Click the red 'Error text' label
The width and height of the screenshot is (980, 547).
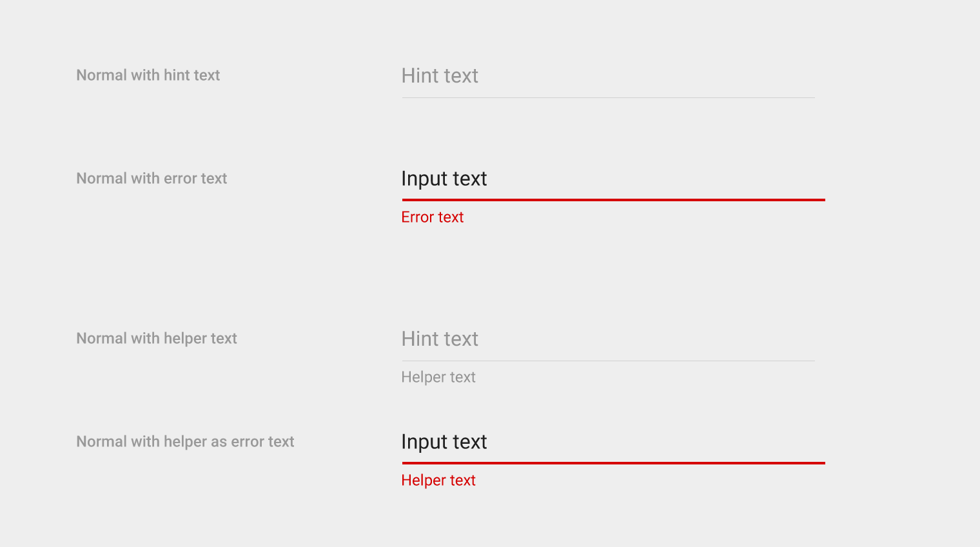(432, 217)
